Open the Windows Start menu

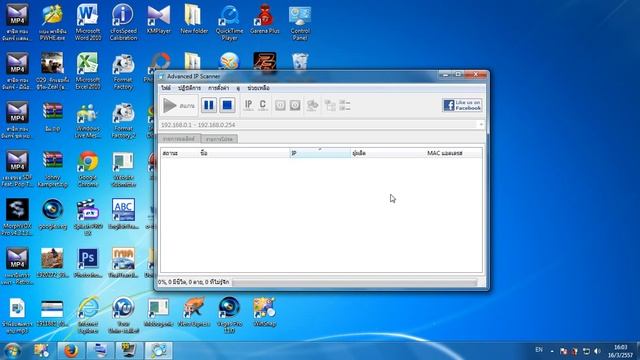(12, 351)
